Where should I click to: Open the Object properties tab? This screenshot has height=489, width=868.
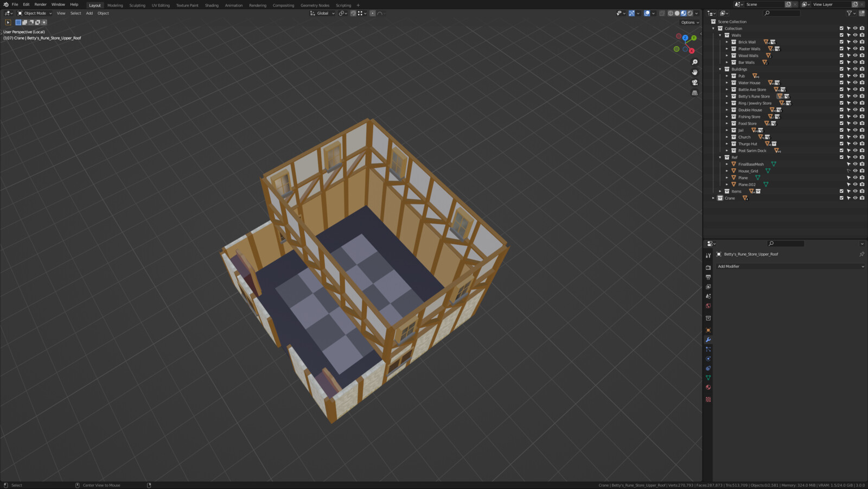708,330
